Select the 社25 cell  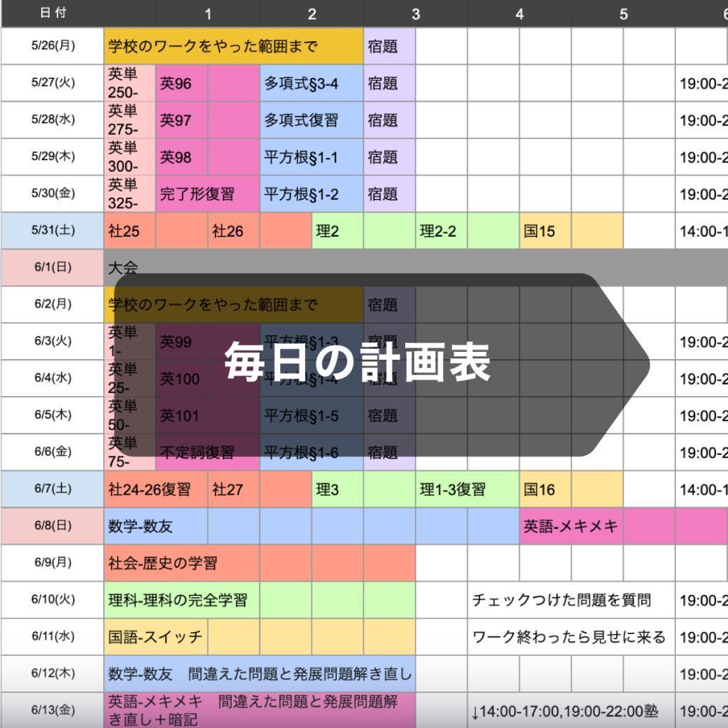click(x=129, y=231)
